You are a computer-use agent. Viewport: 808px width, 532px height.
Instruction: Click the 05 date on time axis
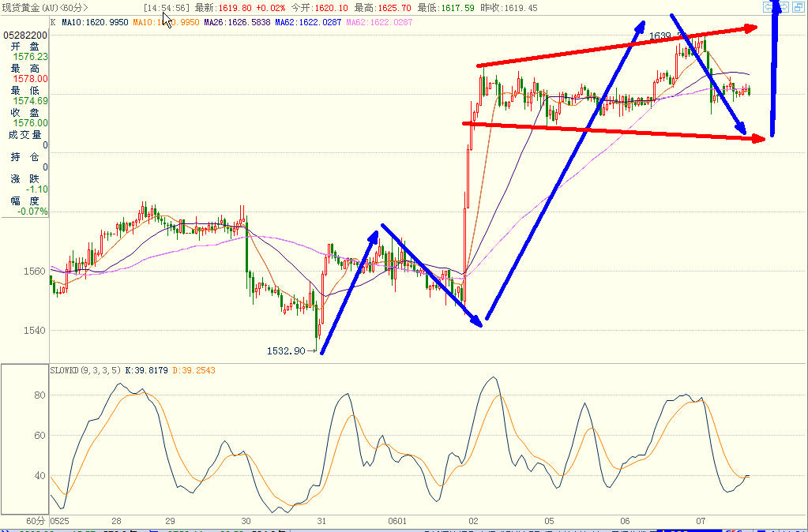(549, 521)
